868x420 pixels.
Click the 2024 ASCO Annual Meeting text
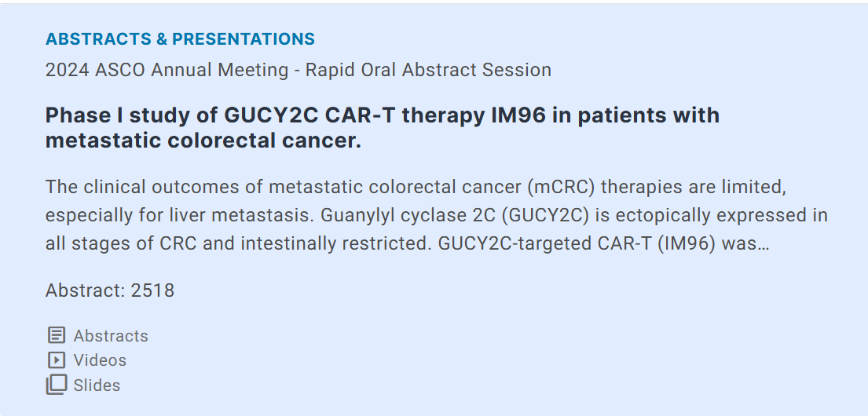pyautogui.click(x=167, y=71)
